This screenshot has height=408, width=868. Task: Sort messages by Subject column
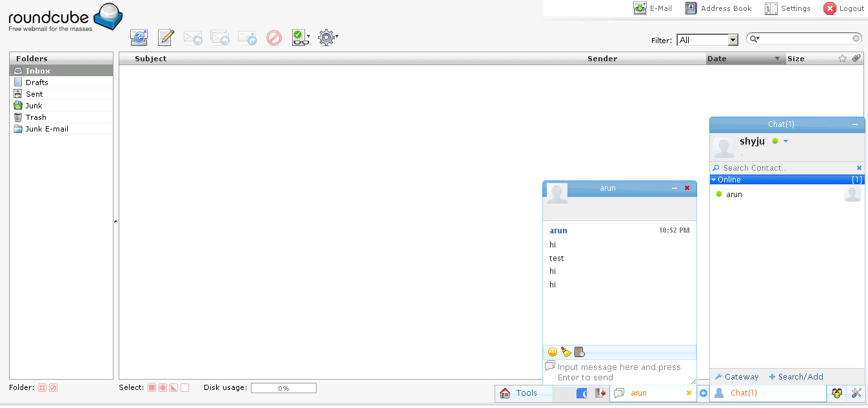click(151, 59)
